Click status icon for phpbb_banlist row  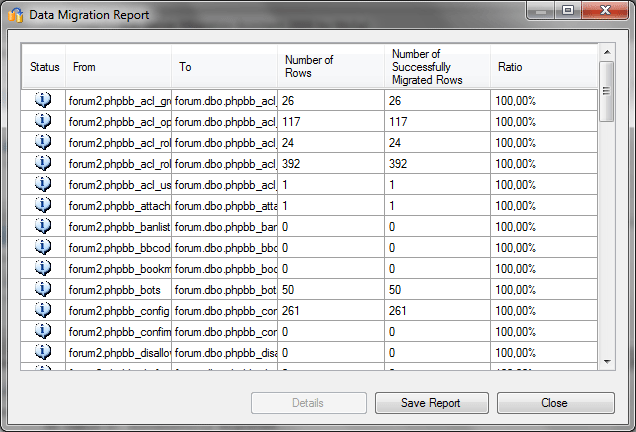click(x=43, y=226)
